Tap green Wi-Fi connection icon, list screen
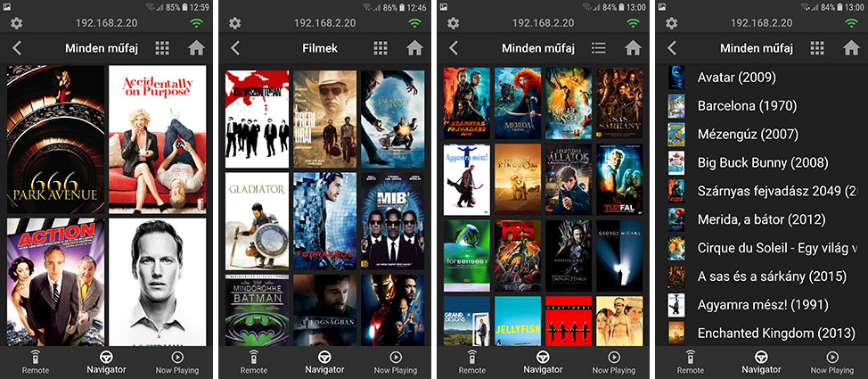This screenshot has width=868, height=379. click(x=851, y=23)
